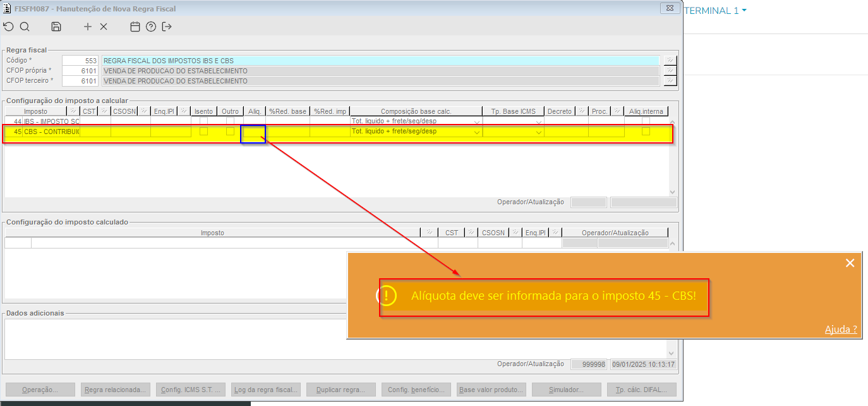Image resolution: width=868 pixels, height=406 pixels.
Task: Click the Duplicar regra... button
Action: click(x=341, y=390)
